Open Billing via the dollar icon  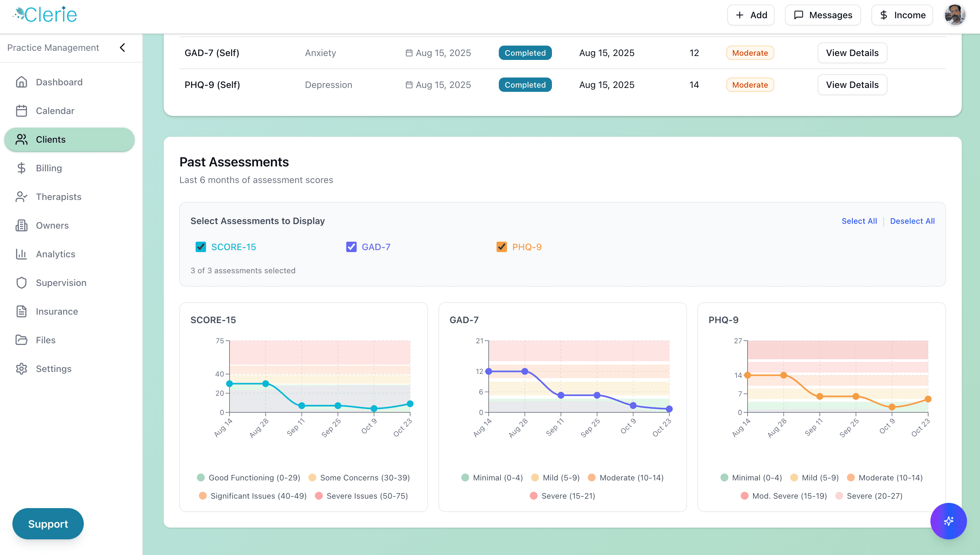tap(22, 168)
